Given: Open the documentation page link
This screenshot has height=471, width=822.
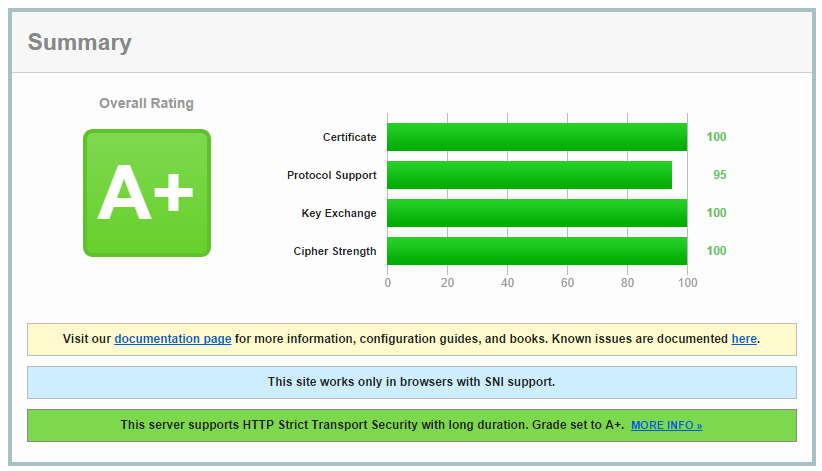Looking at the screenshot, I should coord(173,339).
